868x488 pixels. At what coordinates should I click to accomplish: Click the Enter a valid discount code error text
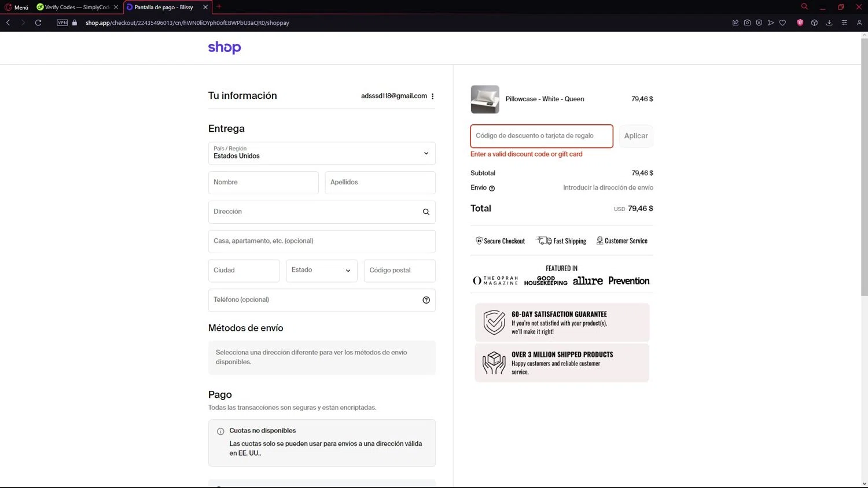click(x=527, y=154)
